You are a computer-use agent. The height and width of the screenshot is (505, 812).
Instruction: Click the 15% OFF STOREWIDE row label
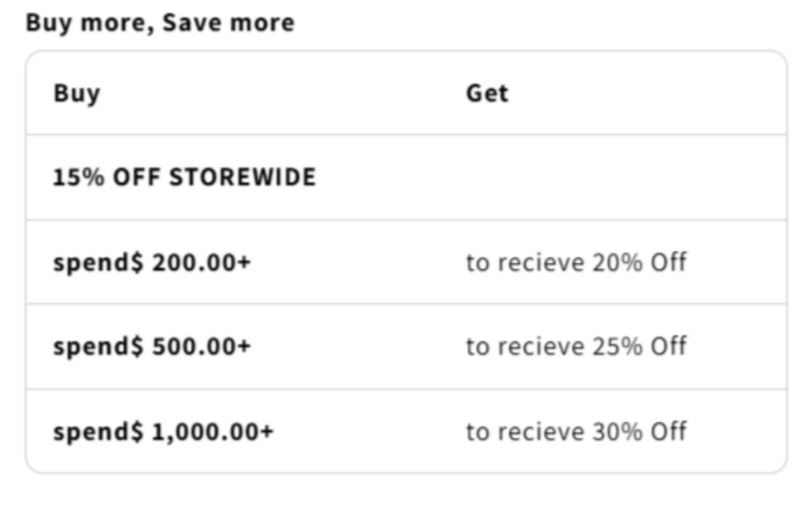click(184, 177)
